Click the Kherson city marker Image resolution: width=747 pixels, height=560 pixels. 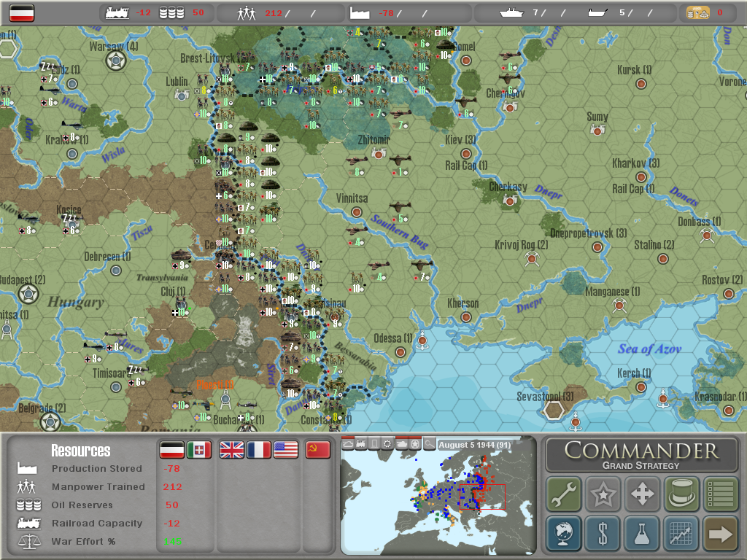point(466,317)
